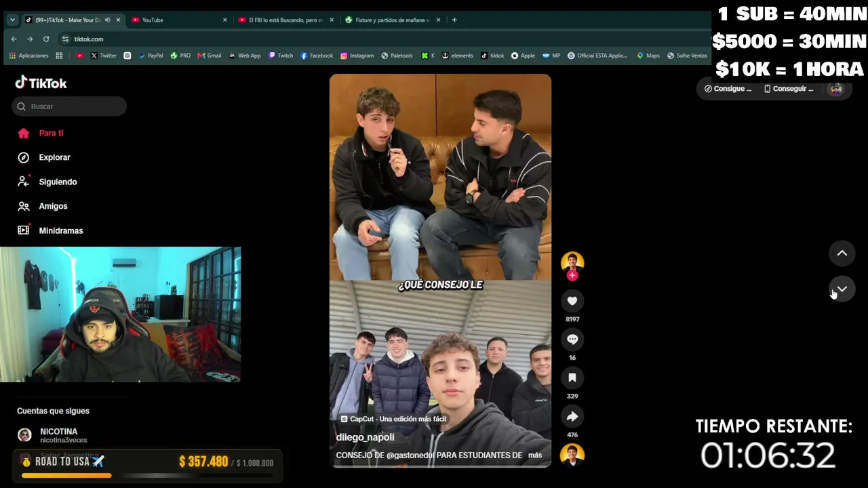This screenshot has height=488, width=868.
Task: Go to the next video with the down chevron
Action: 842,289
